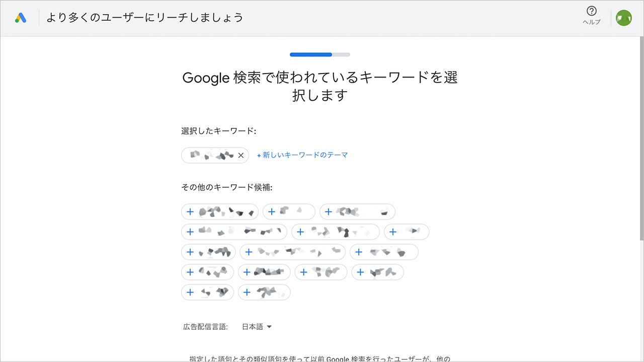Add the first keyword suggestion using its plus icon
This screenshot has height=362, width=644.
tap(190, 211)
